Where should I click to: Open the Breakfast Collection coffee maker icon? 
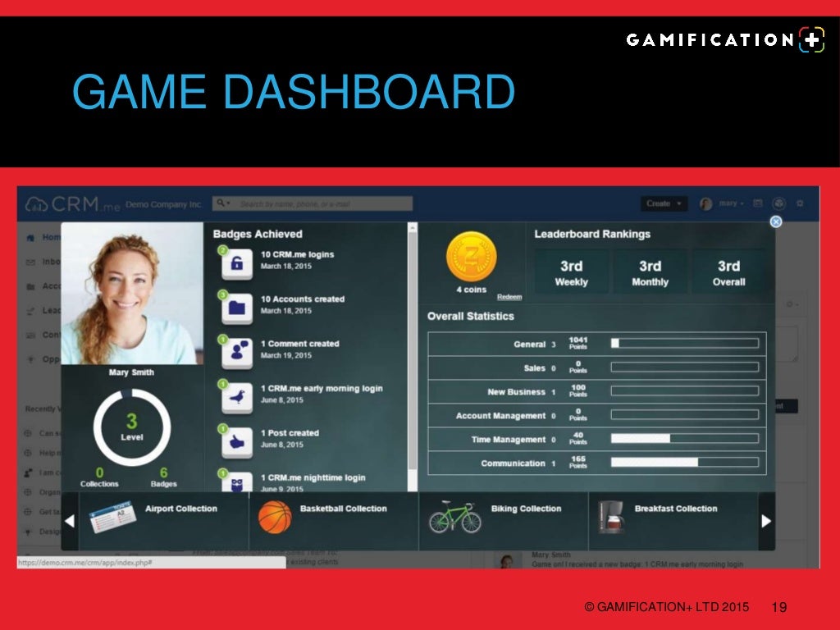(611, 517)
